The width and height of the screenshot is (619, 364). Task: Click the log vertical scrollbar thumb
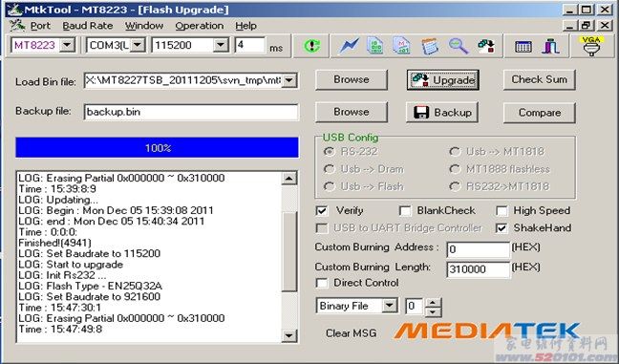(x=289, y=252)
